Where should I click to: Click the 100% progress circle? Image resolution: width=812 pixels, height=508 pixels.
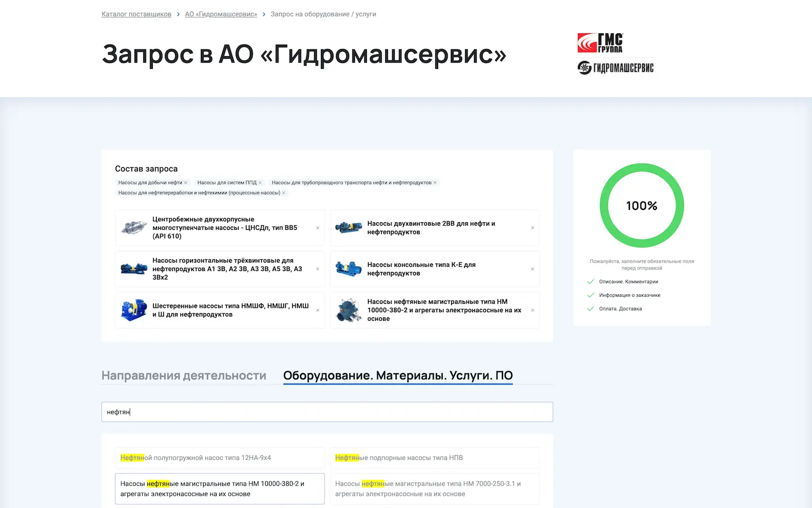pos(642,205)
